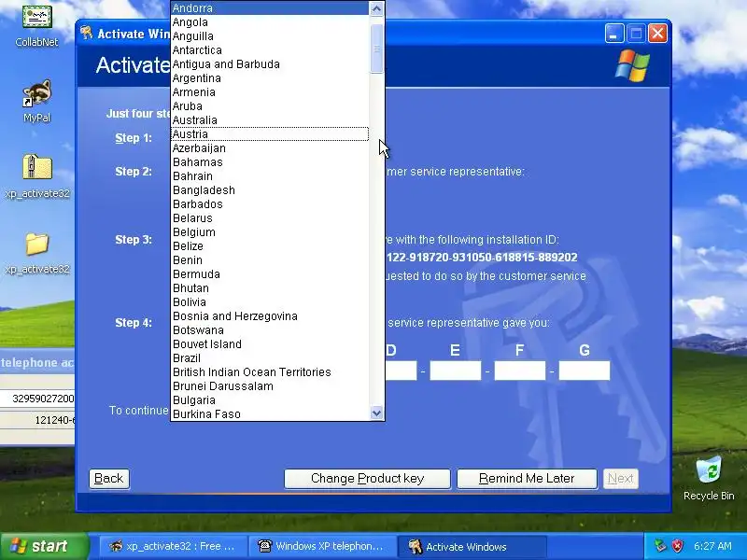This screenshot has width=747, height=560.
Task: Select Belize in the dropdown
Action: (270, 246)
